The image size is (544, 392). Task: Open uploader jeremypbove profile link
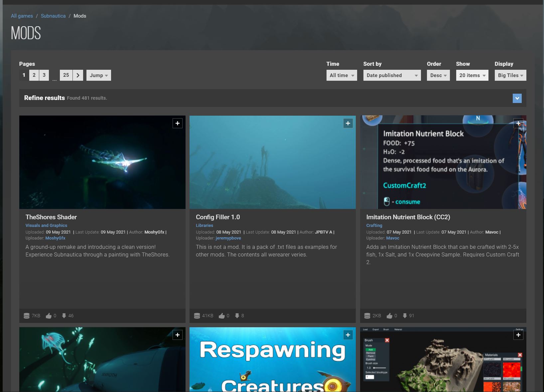click(x=228, y=238)
